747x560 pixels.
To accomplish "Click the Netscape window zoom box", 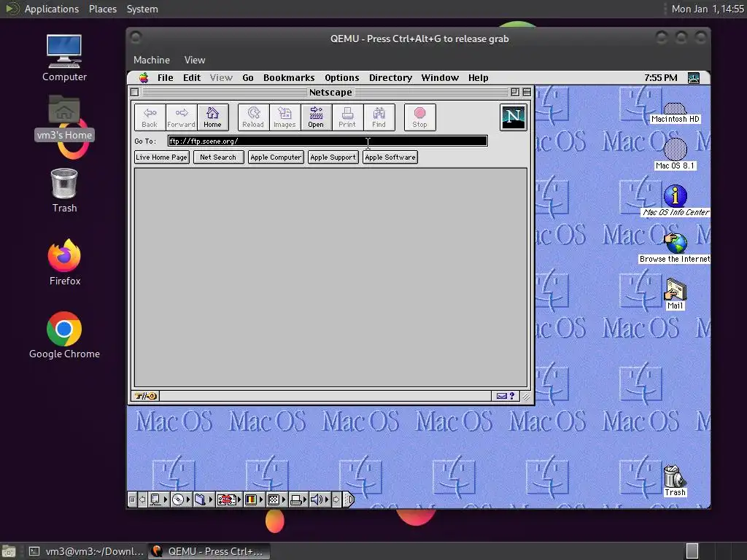I will pyautogui.click(x=515, y=92).
